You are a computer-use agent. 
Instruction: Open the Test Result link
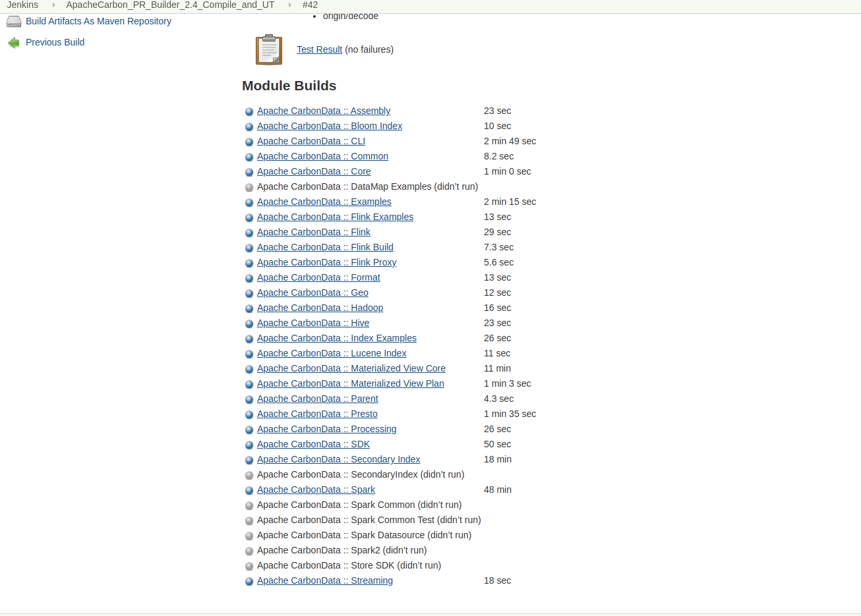[319, 49]
